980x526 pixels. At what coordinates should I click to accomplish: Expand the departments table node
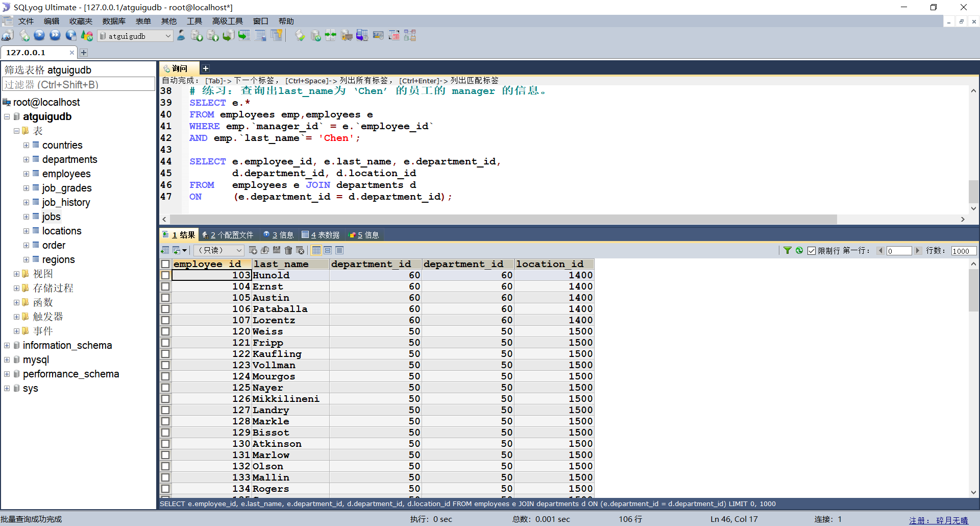[x=26, y=160]
